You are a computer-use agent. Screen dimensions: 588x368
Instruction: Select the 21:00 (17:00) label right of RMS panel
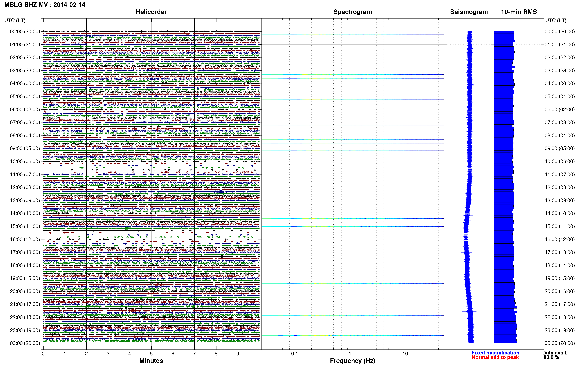point(560,304)
